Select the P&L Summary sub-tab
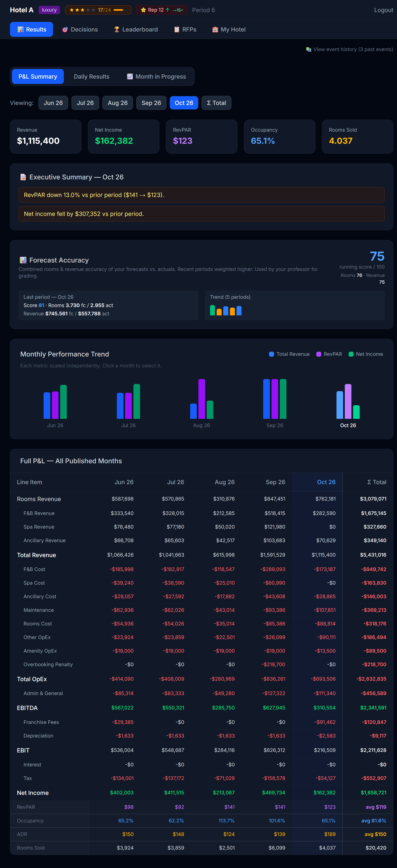397x868 pixels. coord(38,76)
